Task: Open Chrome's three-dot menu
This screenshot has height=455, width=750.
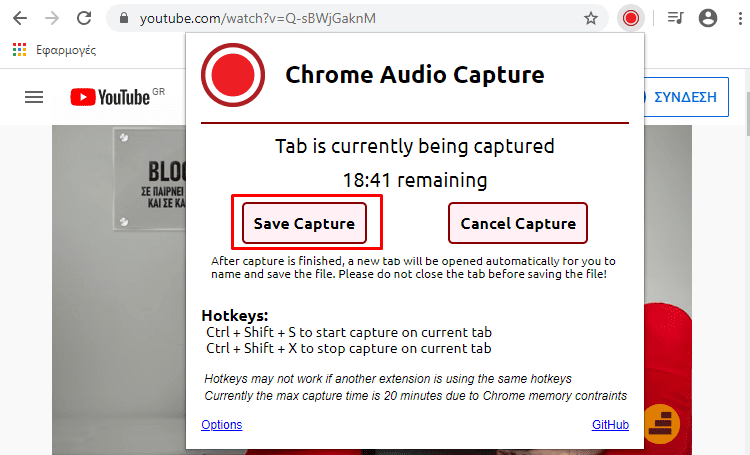Action: click(740, 18)
